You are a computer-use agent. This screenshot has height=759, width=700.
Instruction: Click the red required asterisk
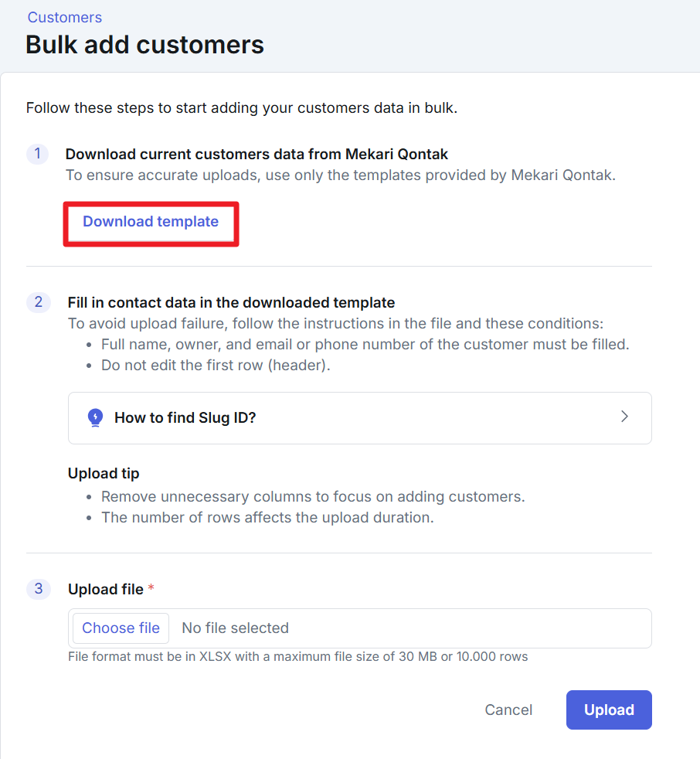151,590
